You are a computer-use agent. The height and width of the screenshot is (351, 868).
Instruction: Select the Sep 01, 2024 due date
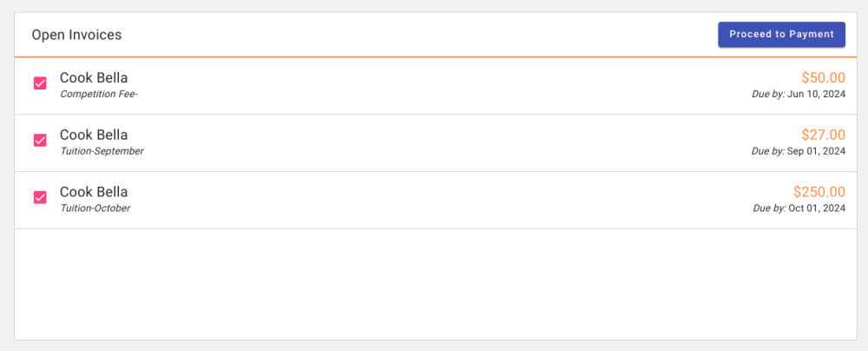(x=816, y=151)
